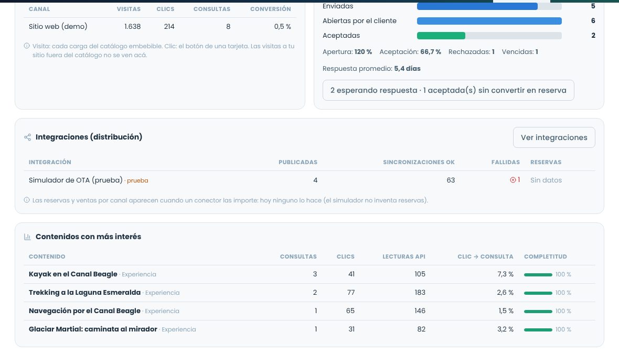The width and height of the screenshot is (619, 364).
Task: Click the Apertura: 120 % stat
Action: pyautogui.click(x=347, y=52)
